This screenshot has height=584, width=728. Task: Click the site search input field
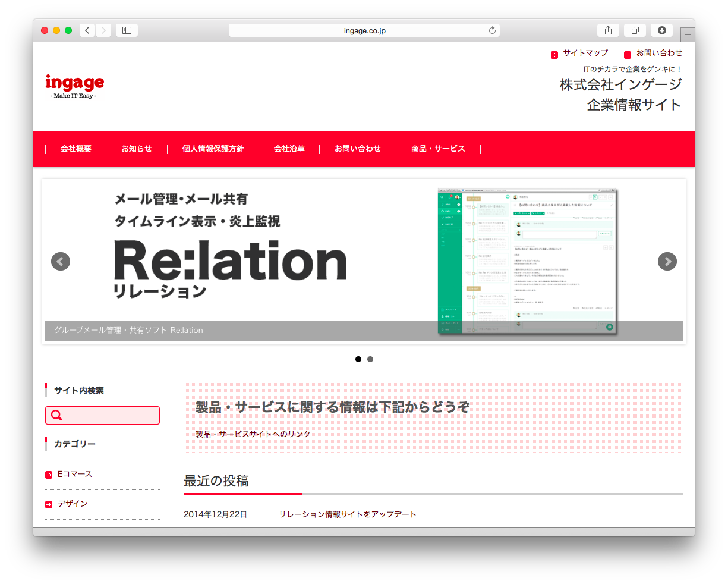pos(102,415)
